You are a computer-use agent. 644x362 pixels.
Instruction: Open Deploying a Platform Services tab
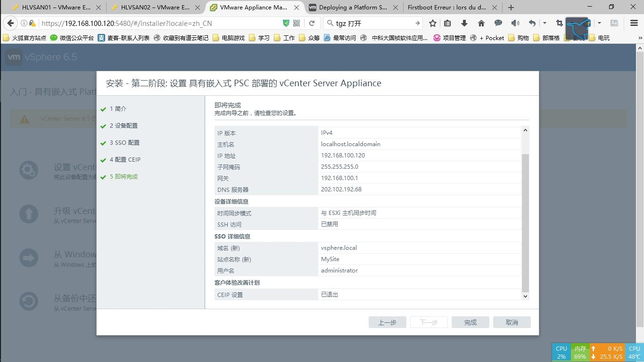point(354,8)
